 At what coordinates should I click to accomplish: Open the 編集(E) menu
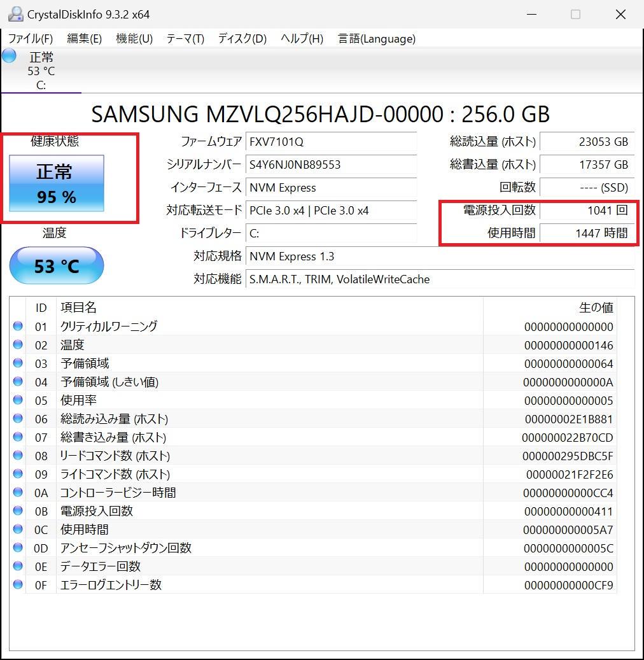point(84,39)
